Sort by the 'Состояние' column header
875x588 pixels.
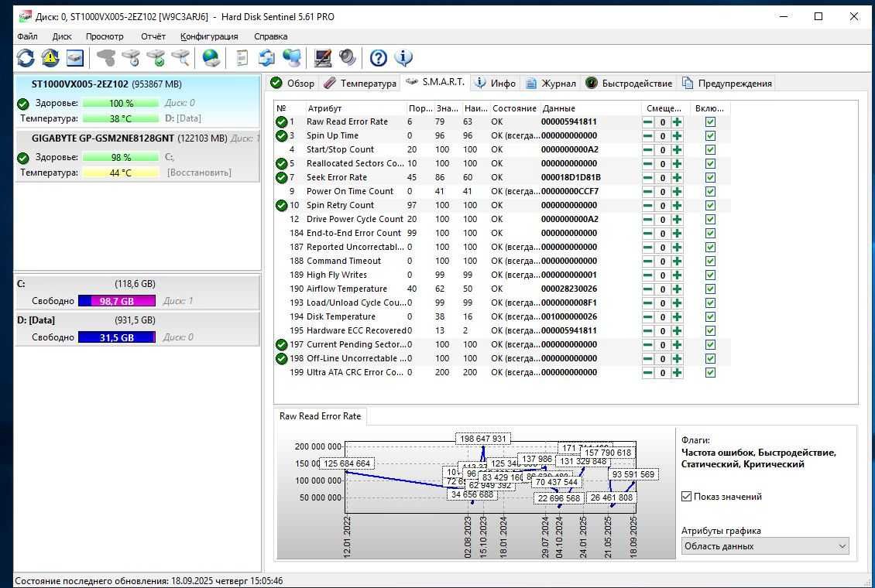(514, 108)
